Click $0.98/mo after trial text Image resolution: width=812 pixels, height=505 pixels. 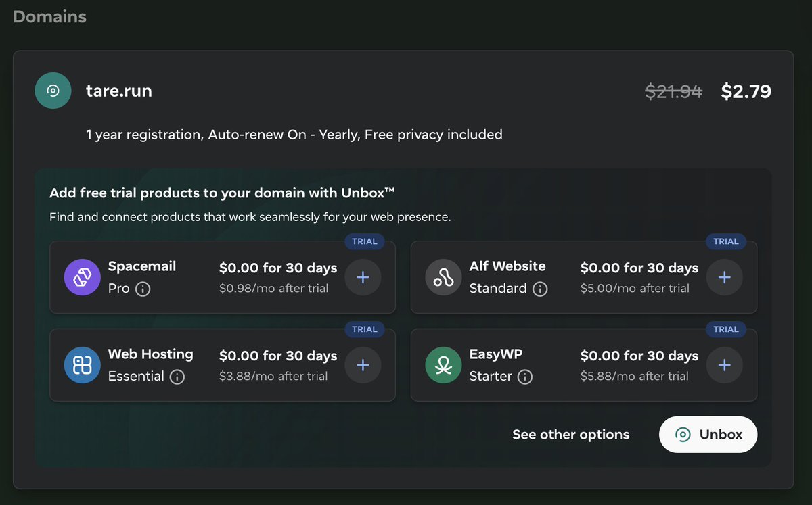click(x=274, y=289)
